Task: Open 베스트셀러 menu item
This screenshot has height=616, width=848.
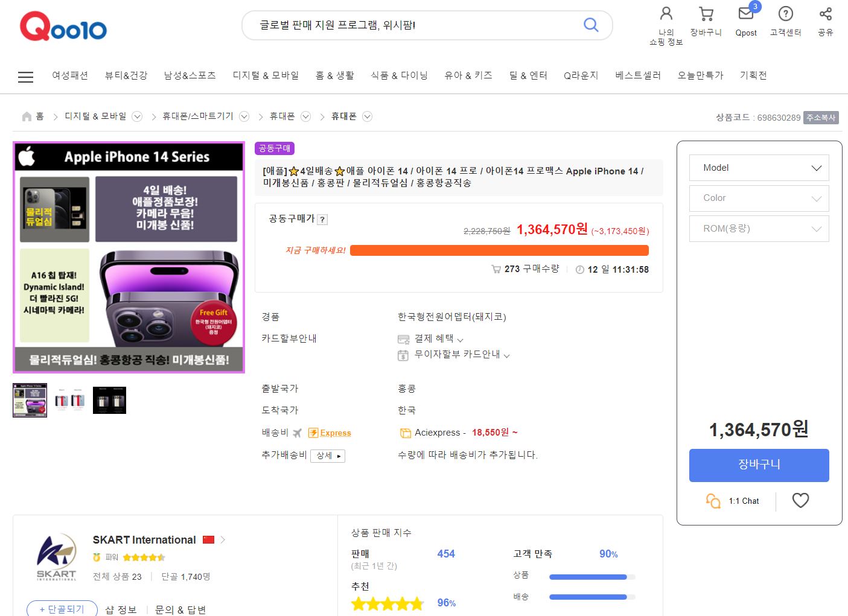Action: point(638,75)
